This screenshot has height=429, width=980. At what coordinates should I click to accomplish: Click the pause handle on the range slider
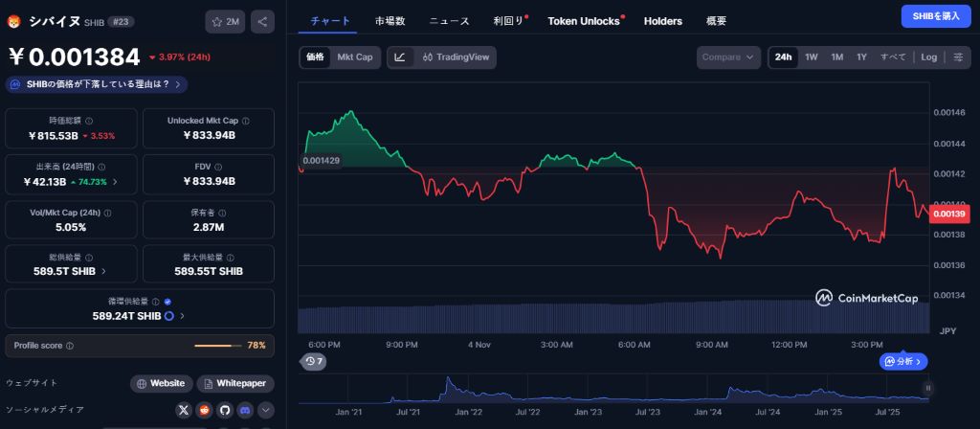coord(927,388)
